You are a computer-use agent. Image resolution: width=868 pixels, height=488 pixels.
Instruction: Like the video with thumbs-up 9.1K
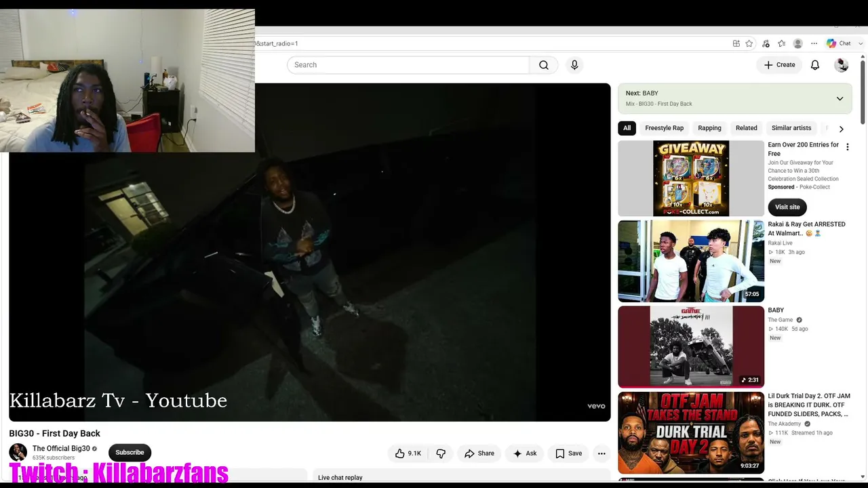coord(409,453)
